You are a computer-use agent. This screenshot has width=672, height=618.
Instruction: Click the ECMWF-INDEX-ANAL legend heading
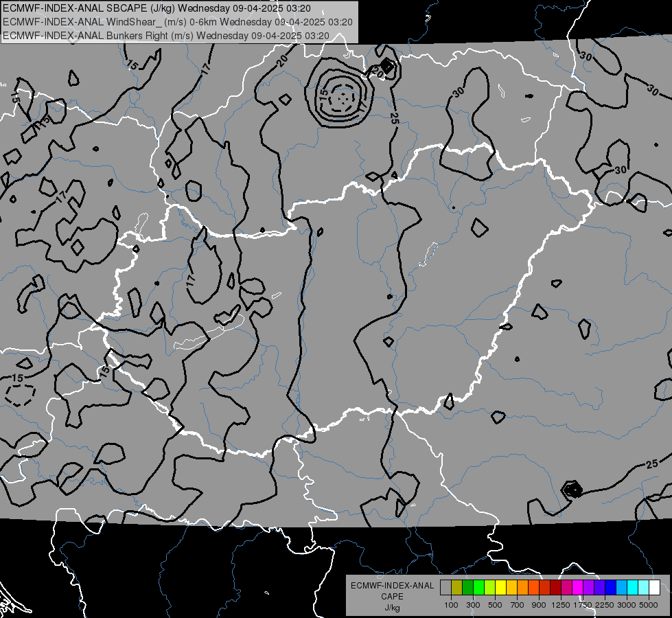[392, 586]
